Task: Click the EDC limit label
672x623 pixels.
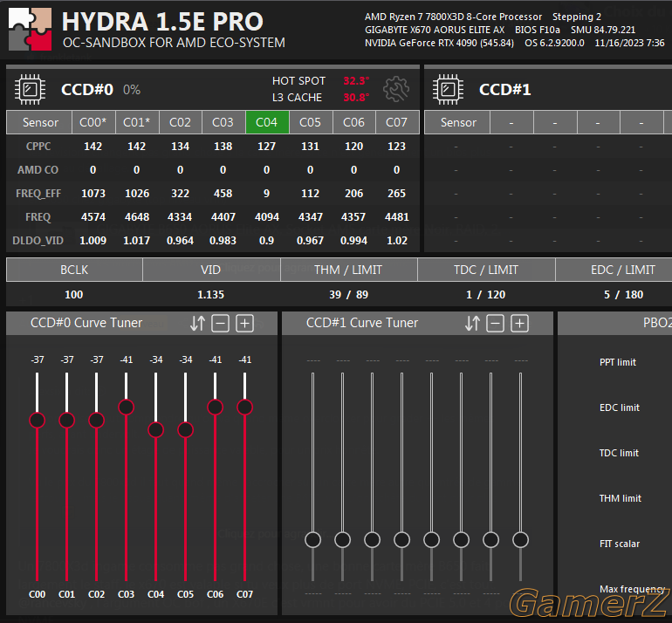Action: [x=620, y=407]
